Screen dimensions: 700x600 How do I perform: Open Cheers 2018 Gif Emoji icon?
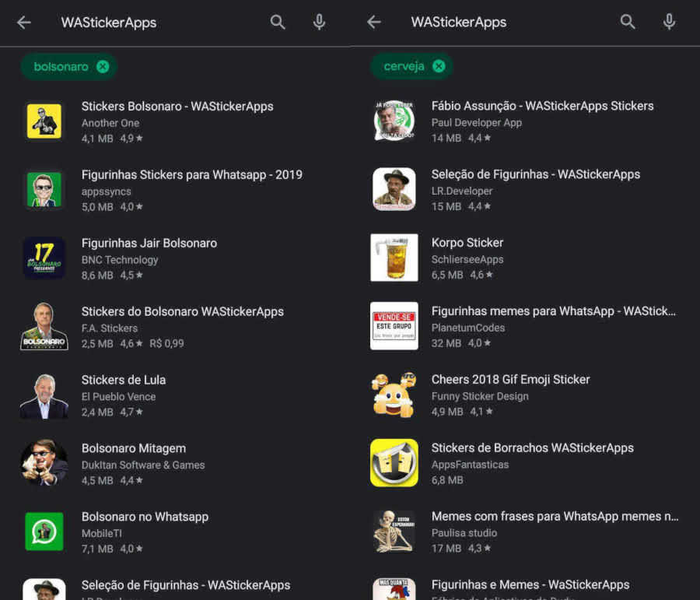pyautogui.click(x=394, y=395)
